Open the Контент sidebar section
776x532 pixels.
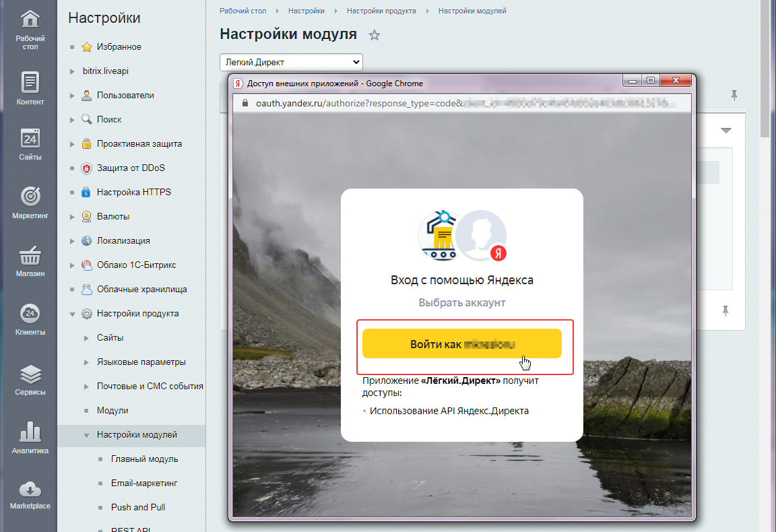coord(30,88)
